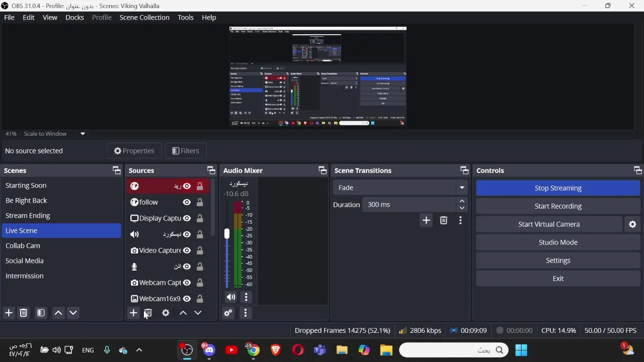Increase transition duration with up stepper
Screen dimensions: 644x362
pos(462,201)
